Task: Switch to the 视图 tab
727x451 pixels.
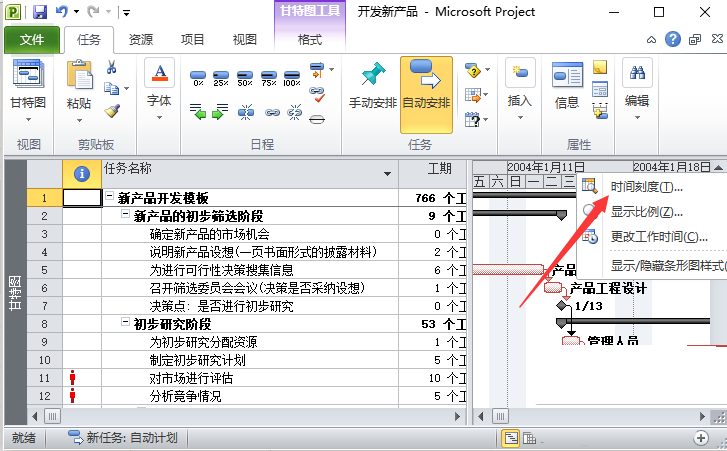Action: point(244,39)
